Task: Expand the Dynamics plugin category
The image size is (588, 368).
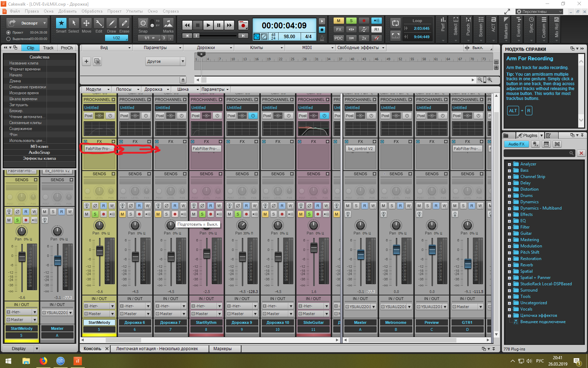Action: click(509, 202)
